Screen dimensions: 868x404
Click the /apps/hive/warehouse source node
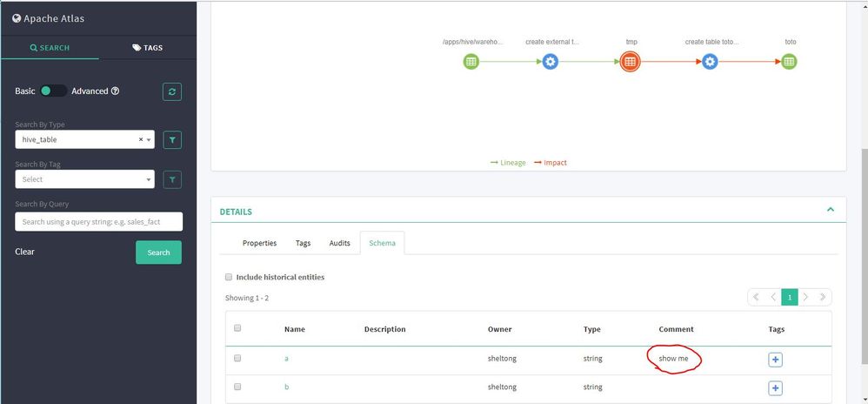pyautogui.click(x=471, y=62)
